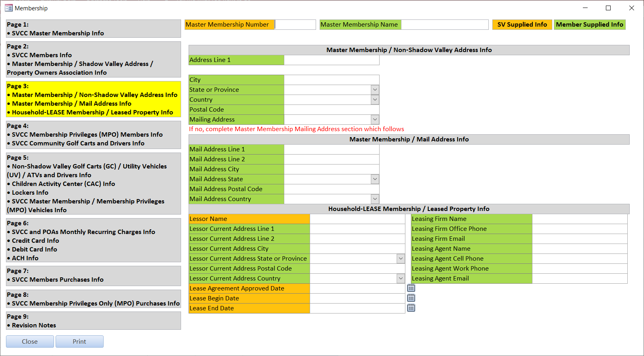Go to Page 4 Membership Privileges Members Info

93,135
